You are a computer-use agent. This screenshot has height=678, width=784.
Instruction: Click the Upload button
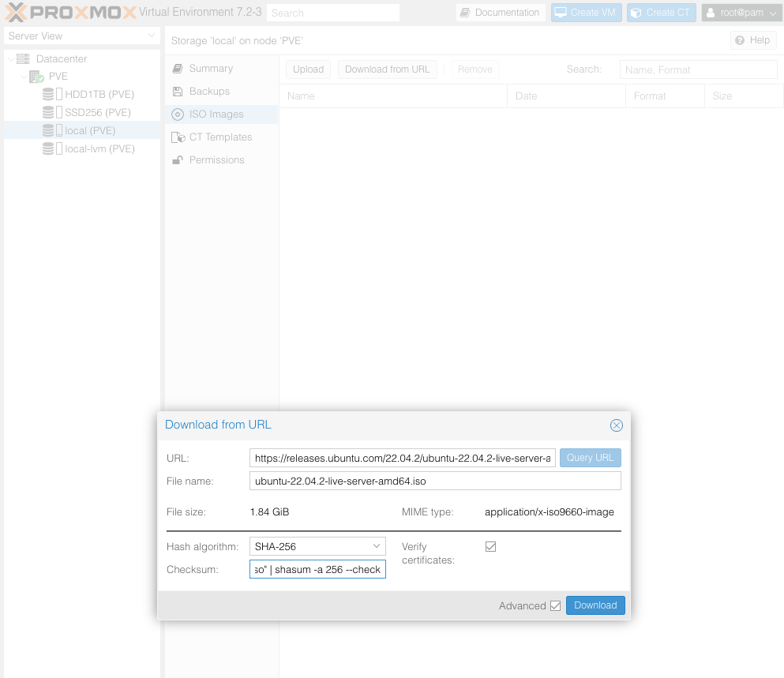coord(308,69)
